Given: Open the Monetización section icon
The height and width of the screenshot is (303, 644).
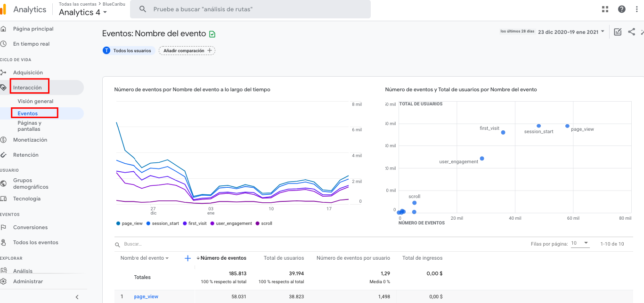Looking at the screenshot, I should [4, 140].
